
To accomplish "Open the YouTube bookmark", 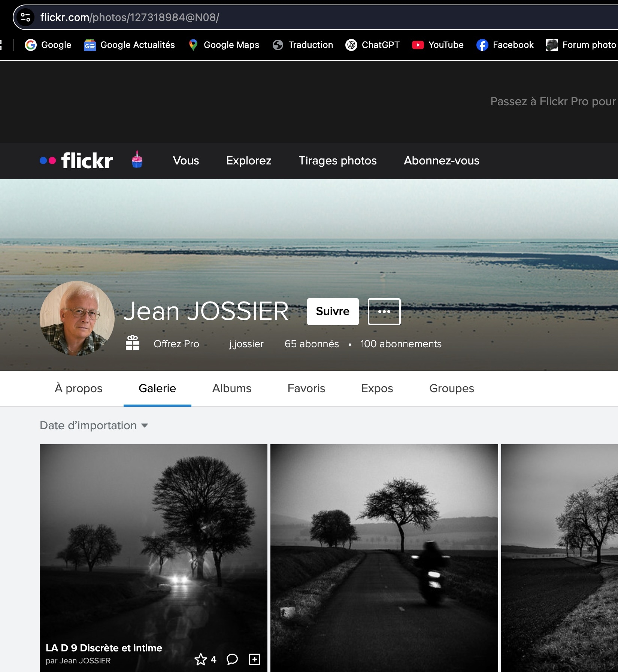I will (x=438, y=45).
